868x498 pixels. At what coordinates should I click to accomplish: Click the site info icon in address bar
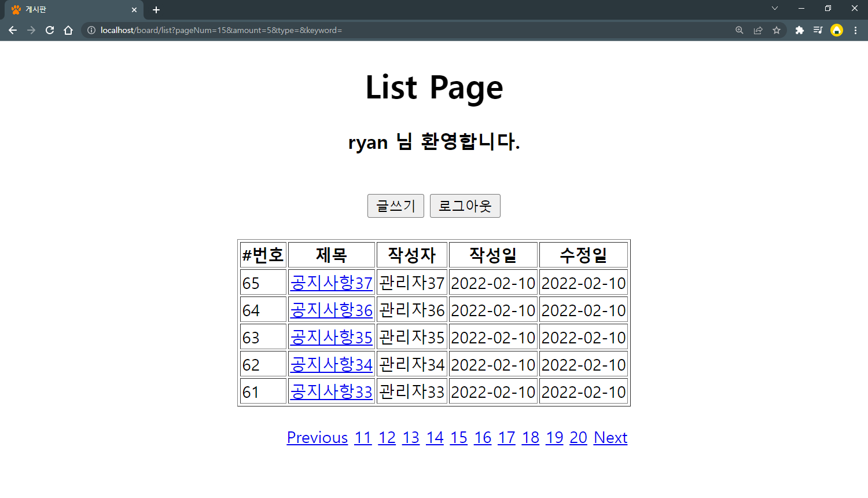click(91, 30)
